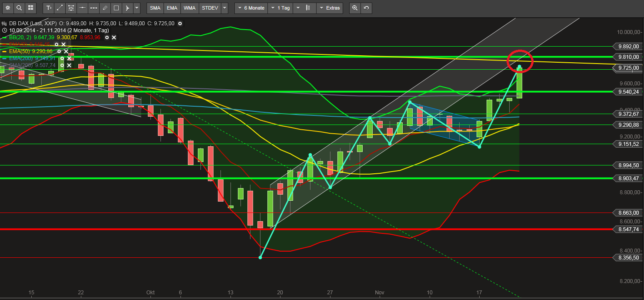Viewport: 644px width, 300px height.
Task: Activate the horizontal line tool
Action: coord(82,8)
